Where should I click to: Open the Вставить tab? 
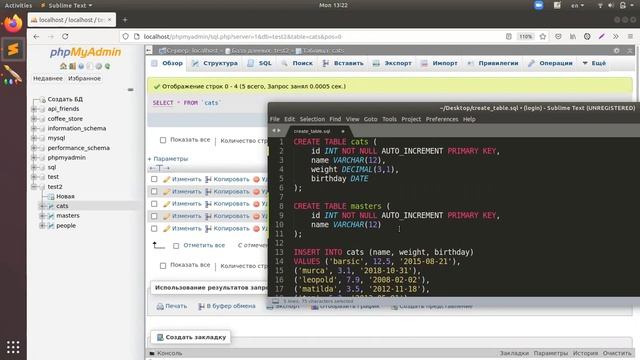[x=343, y=63]
